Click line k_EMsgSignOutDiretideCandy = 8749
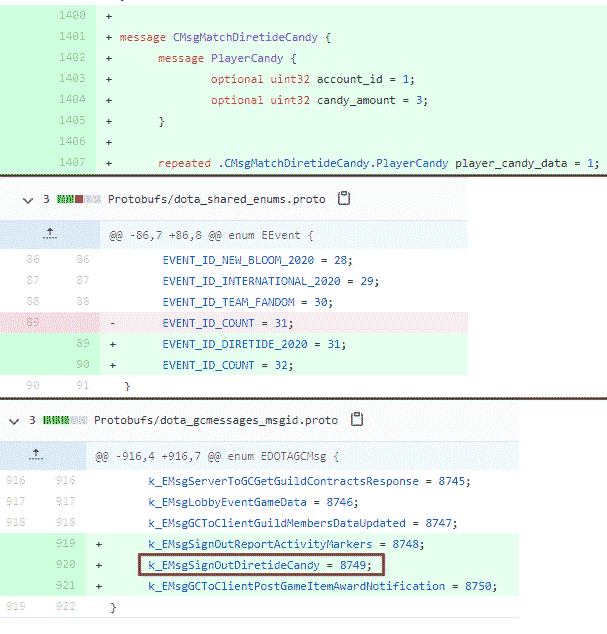Screen dimensions: 607x634 click(259, 564)
